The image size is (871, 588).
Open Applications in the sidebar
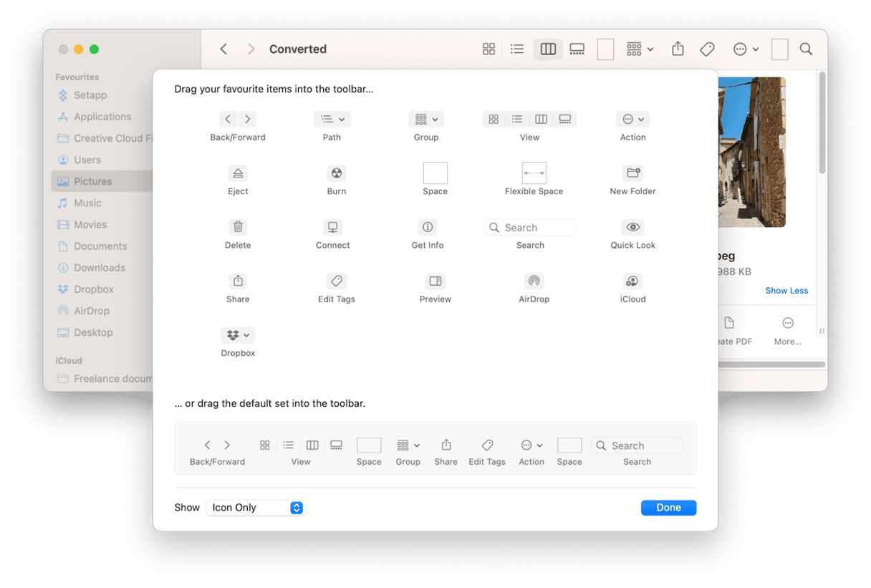[102, 117]
